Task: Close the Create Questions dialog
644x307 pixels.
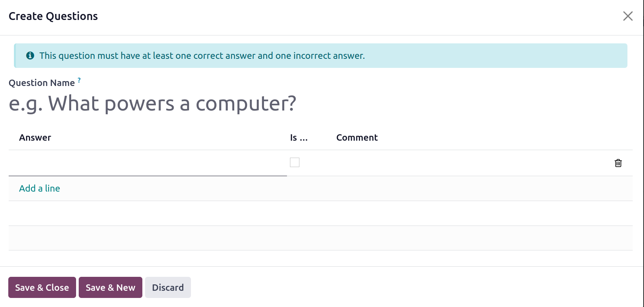Action: (x=628, y=16)
